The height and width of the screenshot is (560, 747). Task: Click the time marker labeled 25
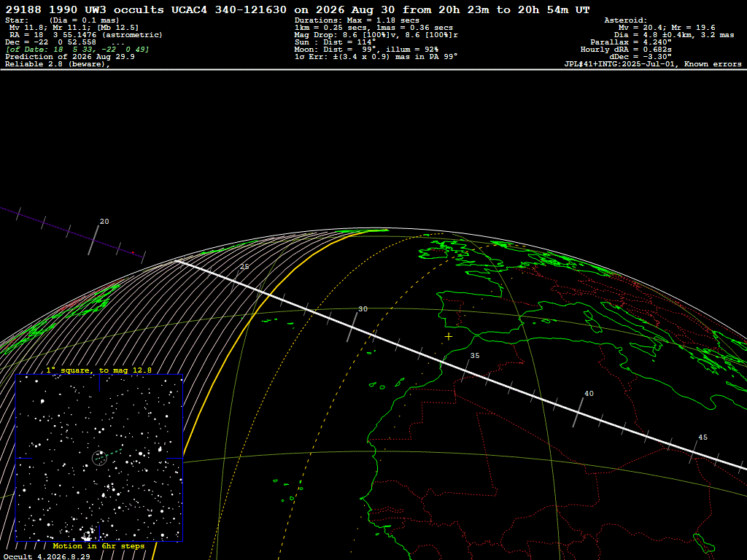point(244,267)
